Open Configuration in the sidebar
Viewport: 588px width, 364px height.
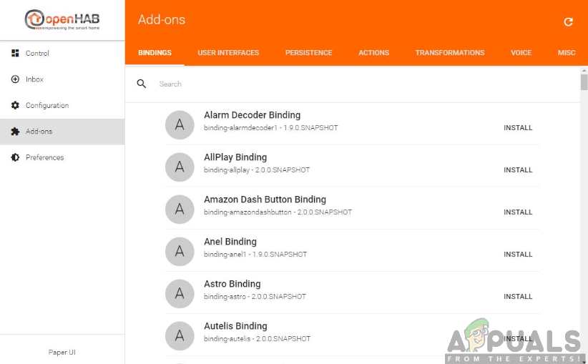tap(62, 105)
